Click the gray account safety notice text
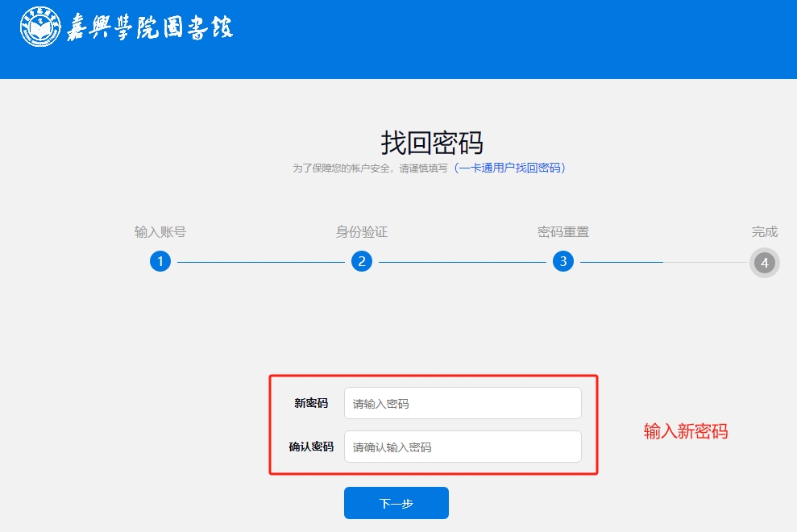Viewport: 797px width, 532px height. click(369, 168)
